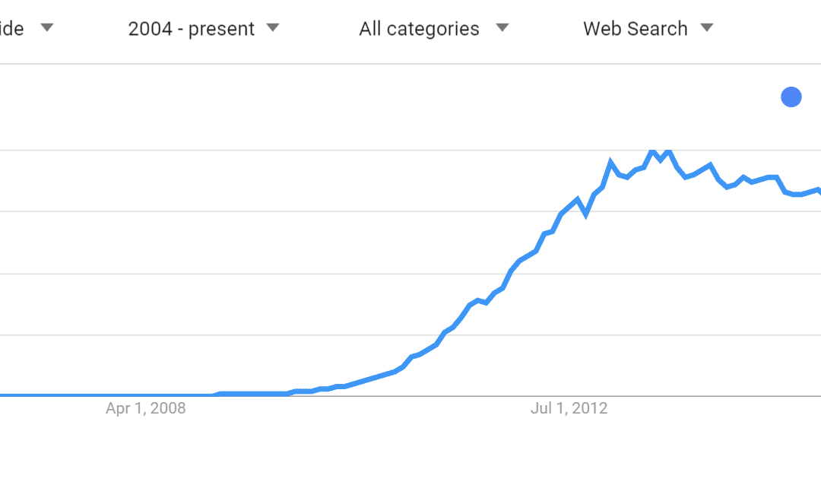Open the All categories dropdown
This screenshot has width=821, height=504.
click(419, 29)
